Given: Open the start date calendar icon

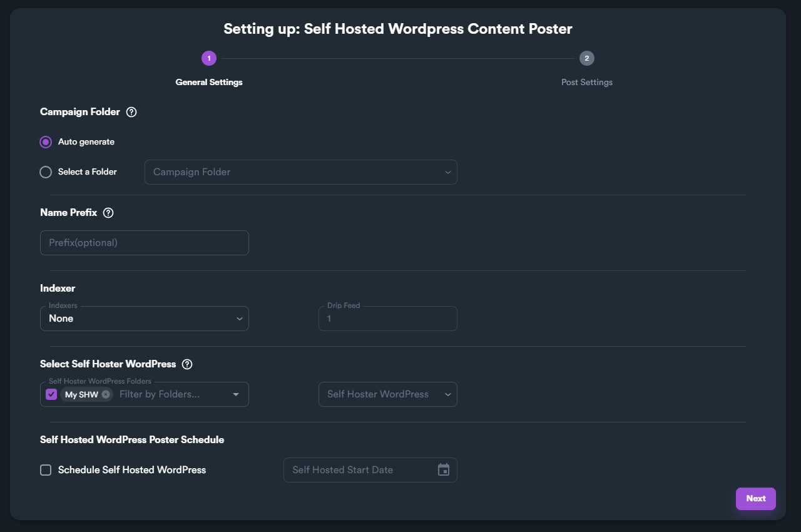Looking at the screenshot, I should [x=444, y=470].
